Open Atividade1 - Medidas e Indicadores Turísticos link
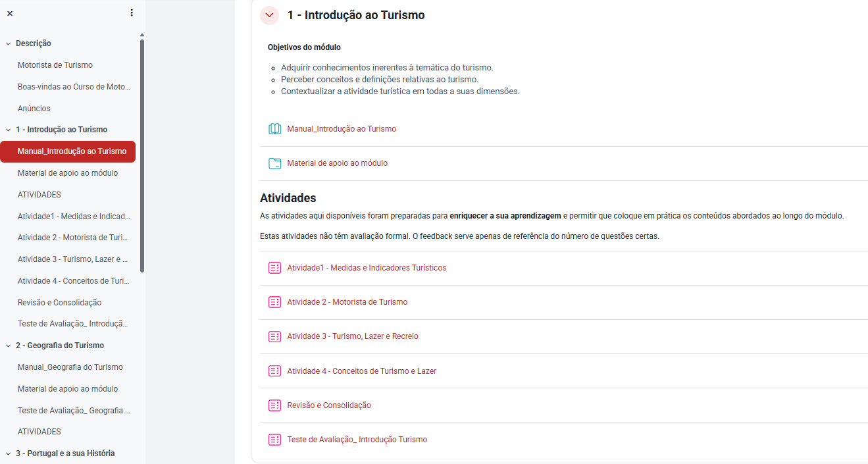The height and width of the screenshot is (464, 868). pyautogui.click(x=367, y=268)
